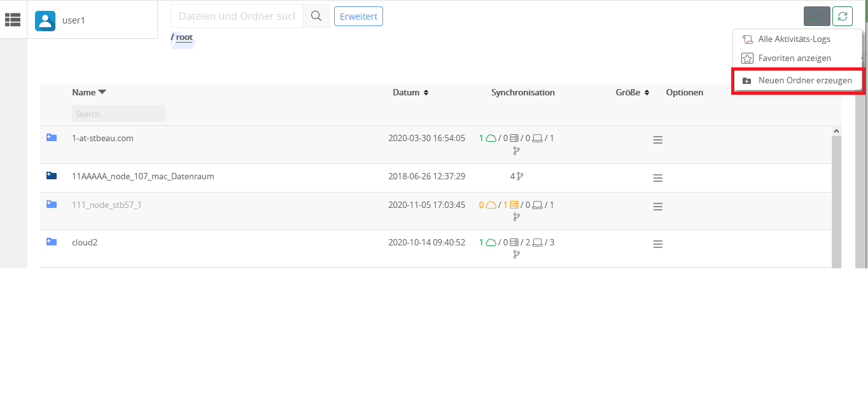
Task: Click laptop icon in 1-at-stbeau.com row
Action: point(537,138)
